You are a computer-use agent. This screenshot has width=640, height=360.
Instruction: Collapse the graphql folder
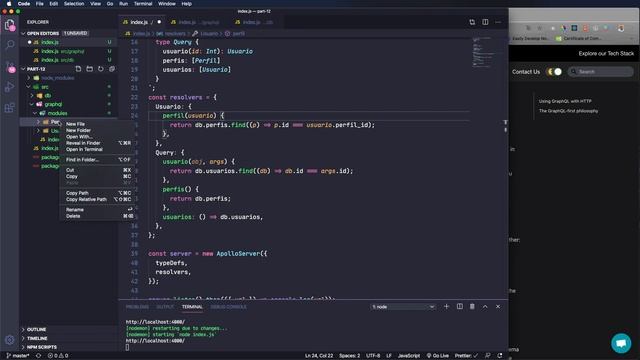coord(32,104)
